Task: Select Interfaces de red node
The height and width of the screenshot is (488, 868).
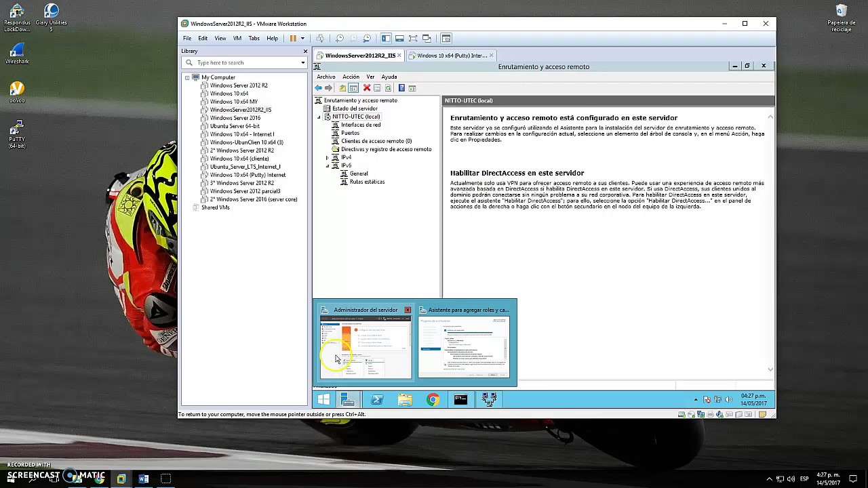Action: pos(360,125)
